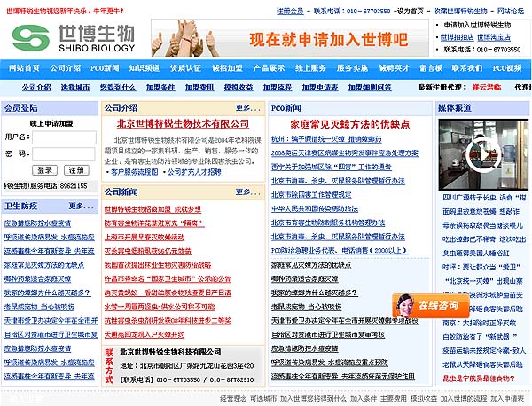Click 经营理念 in the footer links
This screenshot has width=532, height=406.
pos(233,399)
